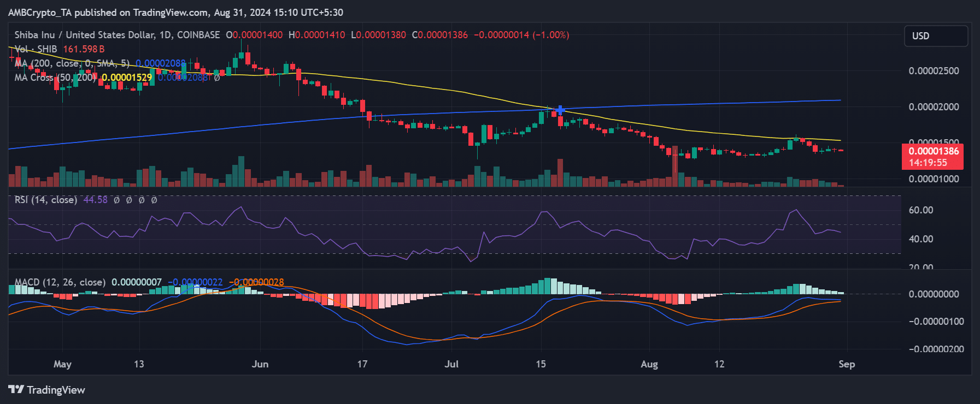Select the MACD (12, 26, close) legend

[60, 282]
